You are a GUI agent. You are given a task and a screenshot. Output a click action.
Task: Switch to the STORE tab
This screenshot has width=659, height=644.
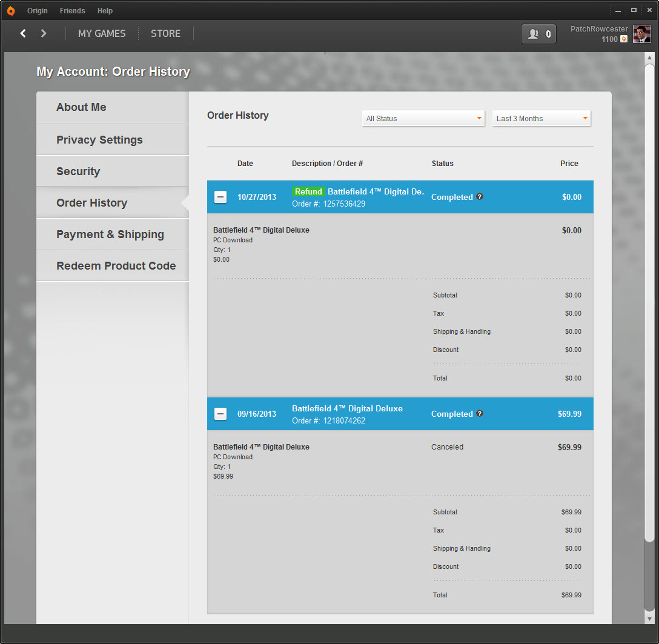tap(165, 34)
